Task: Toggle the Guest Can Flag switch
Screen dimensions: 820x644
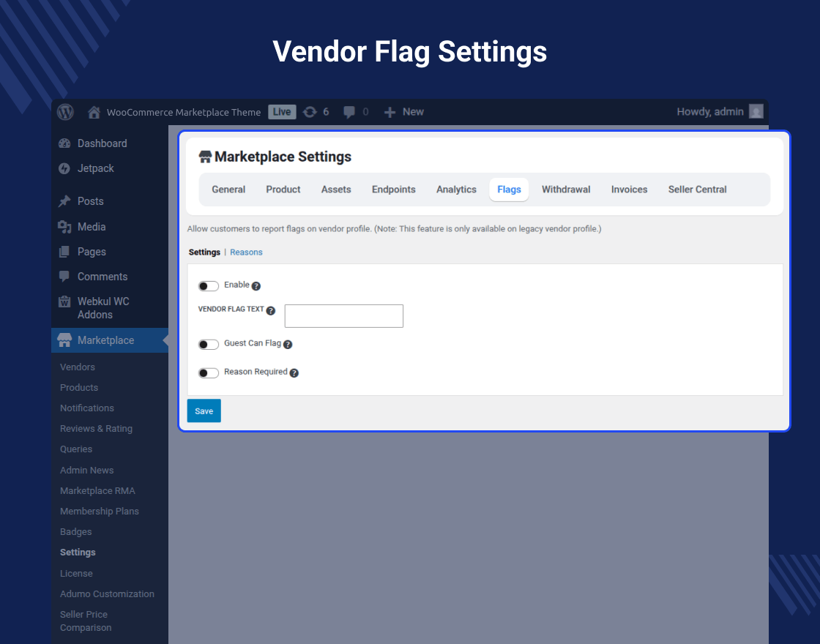Action: [208, 345]
